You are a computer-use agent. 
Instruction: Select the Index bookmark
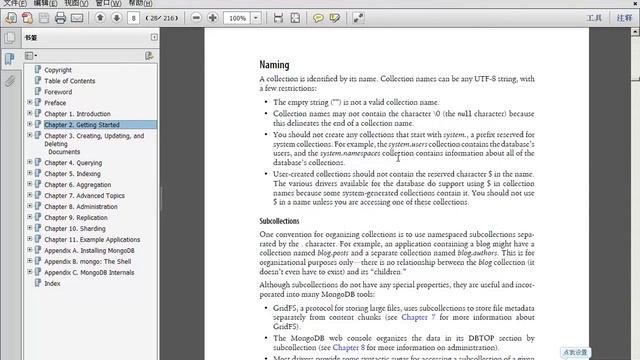[52, 283]
